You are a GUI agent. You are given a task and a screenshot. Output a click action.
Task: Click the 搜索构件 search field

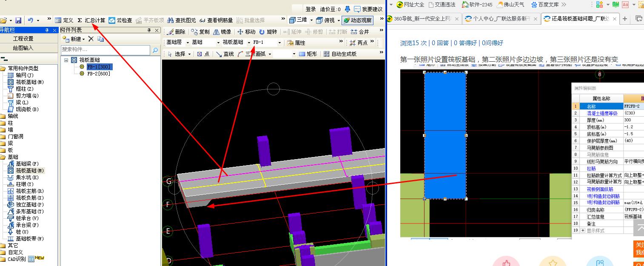tap(105, 50)
